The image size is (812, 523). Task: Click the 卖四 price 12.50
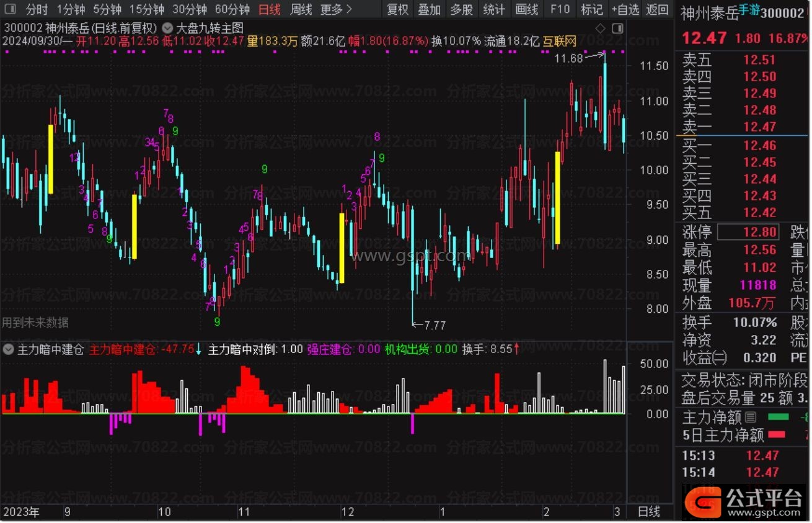[760, 77]
